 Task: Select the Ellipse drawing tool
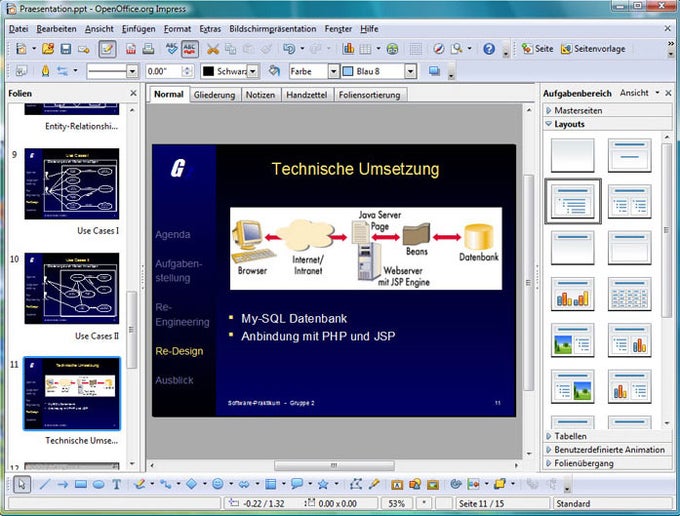(x=98, y=484)
